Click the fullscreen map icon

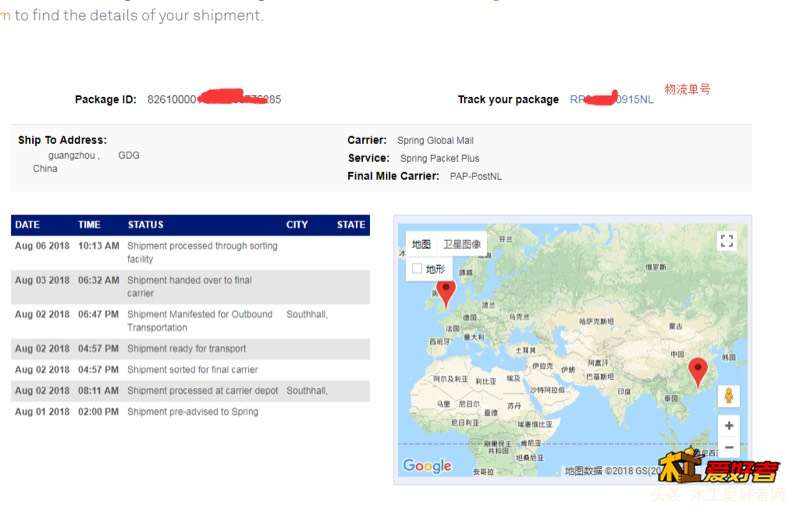tap(727, 241)
